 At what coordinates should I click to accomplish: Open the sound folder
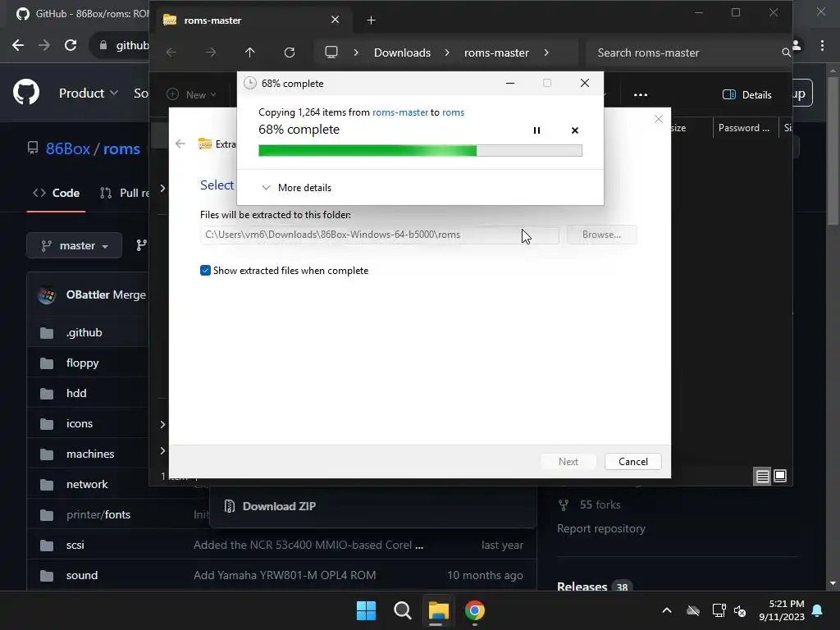click(82, 575)
